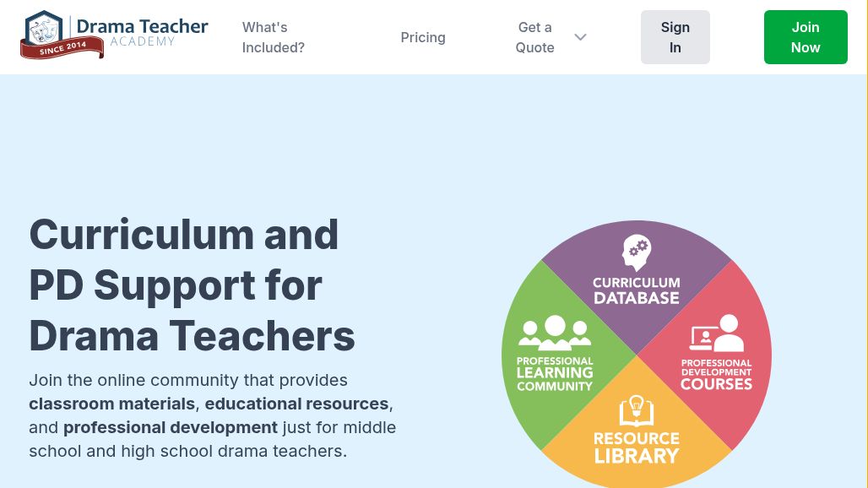Click the head-with-gears Curriculum Database icon

[636, 253]
